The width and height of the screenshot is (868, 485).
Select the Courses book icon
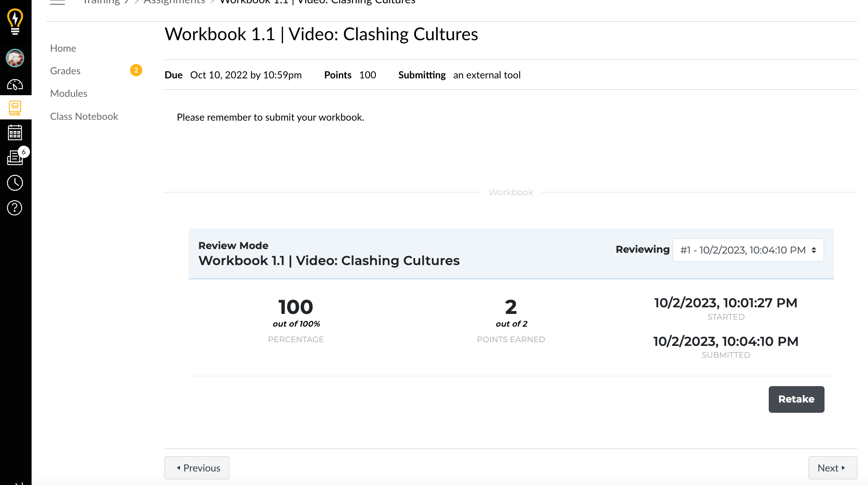coord(15,108)
